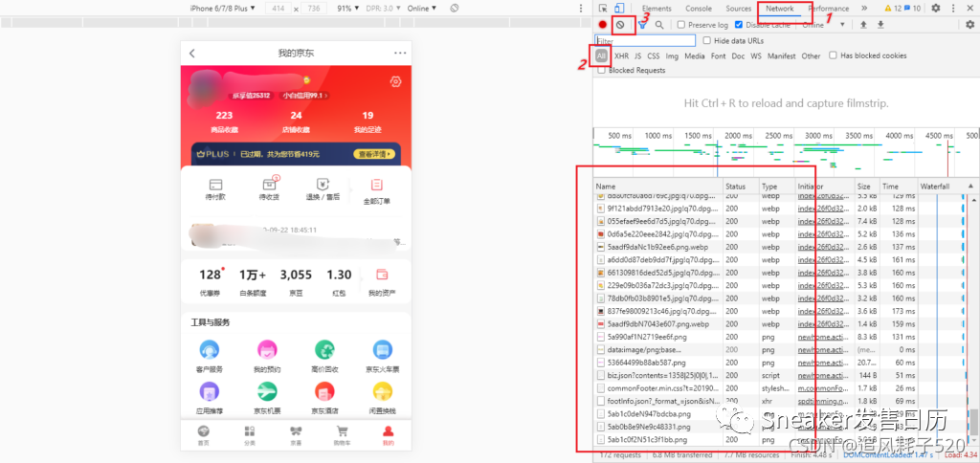Check the Hide data URLs checkbox
The width and height of the screenshot is (980, 463).
point(707,40)
